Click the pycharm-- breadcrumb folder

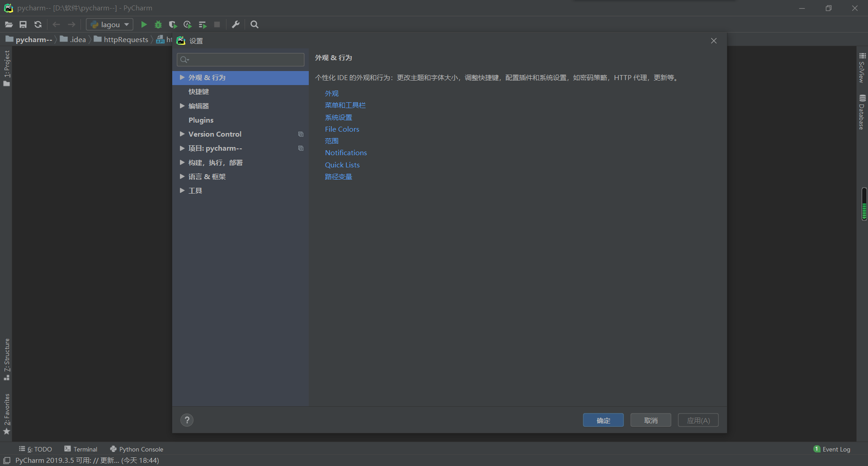click(x=29, y=39)
